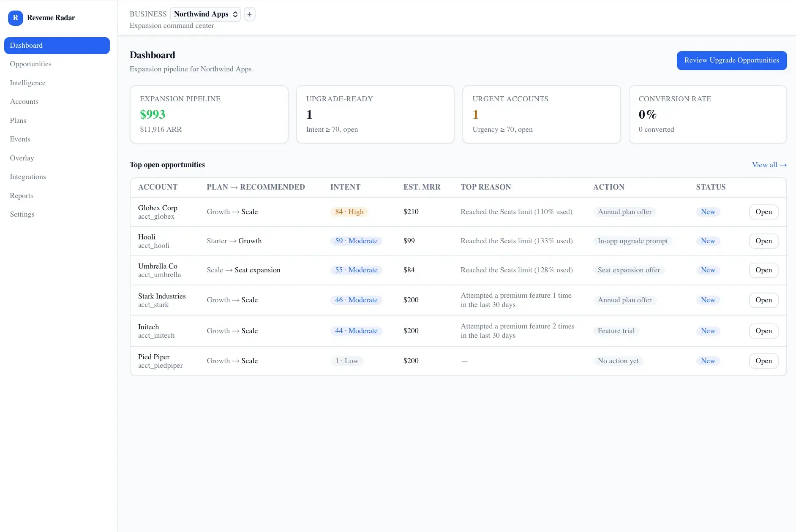Viewport: 796px width, 532px height.
Task: Click the $210 MRR value
Action: click(411, 212)
